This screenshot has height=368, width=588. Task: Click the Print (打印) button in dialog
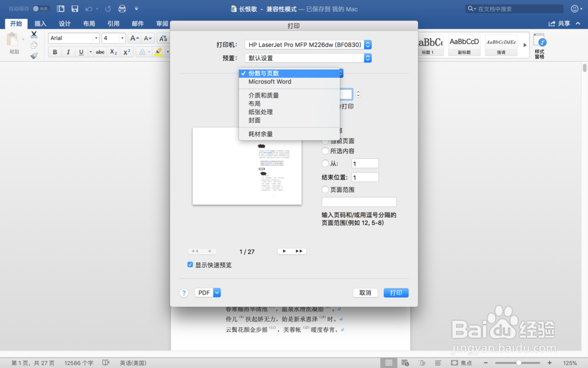(x=396, y=293)
